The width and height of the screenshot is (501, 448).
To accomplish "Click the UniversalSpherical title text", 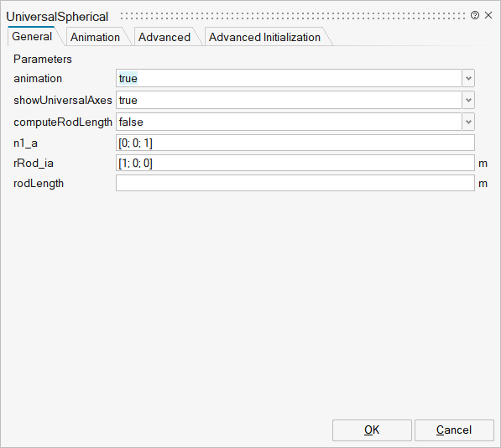I will (57, 17).
